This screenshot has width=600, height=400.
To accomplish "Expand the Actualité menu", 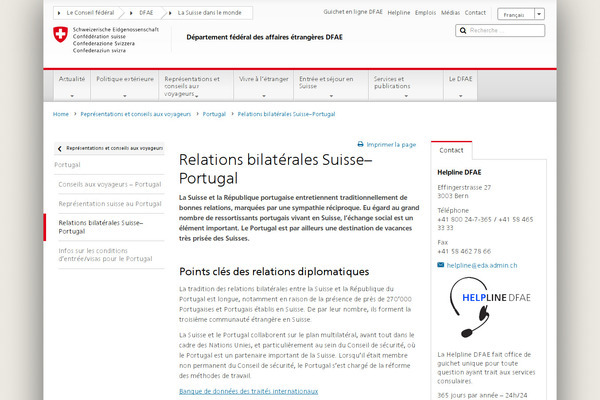I will tap(72, 82).
